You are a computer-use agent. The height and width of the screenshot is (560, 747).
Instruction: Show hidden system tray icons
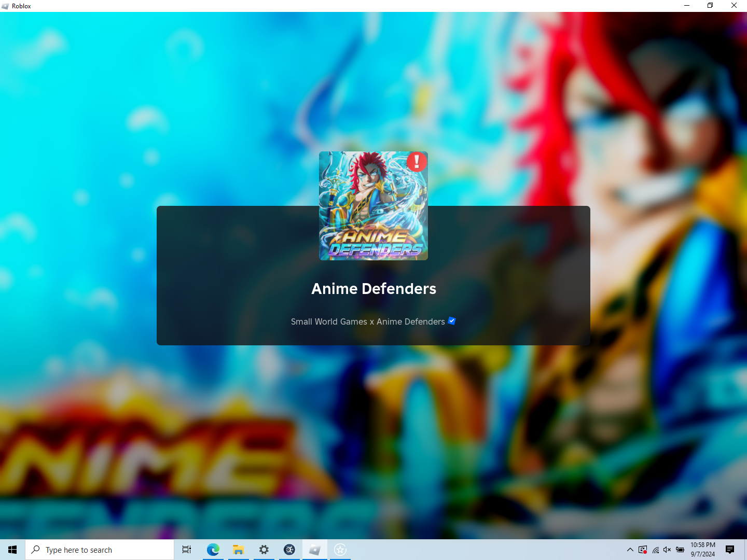pos(630,550)
